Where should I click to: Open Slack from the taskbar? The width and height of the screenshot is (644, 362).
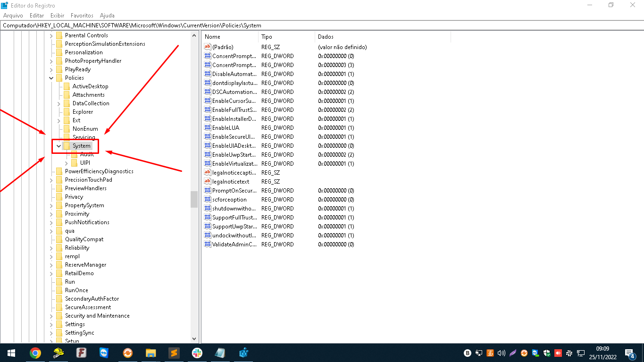click(197, 353)
